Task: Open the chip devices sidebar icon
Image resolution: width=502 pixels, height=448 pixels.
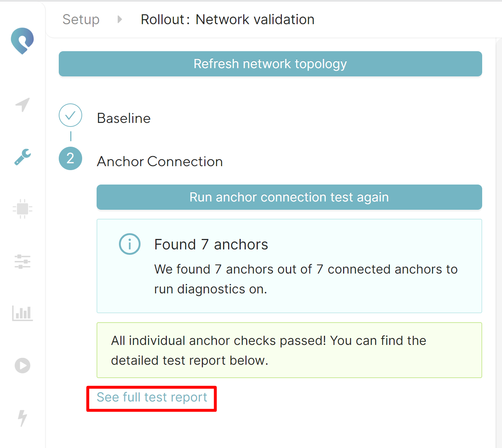Action: [x=22, y=209]
